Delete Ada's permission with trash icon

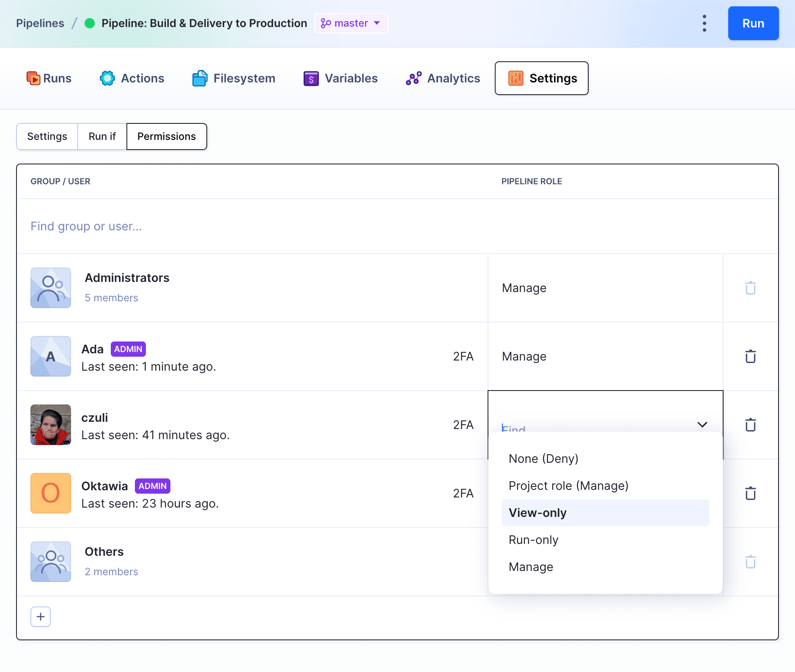[750, 356]
